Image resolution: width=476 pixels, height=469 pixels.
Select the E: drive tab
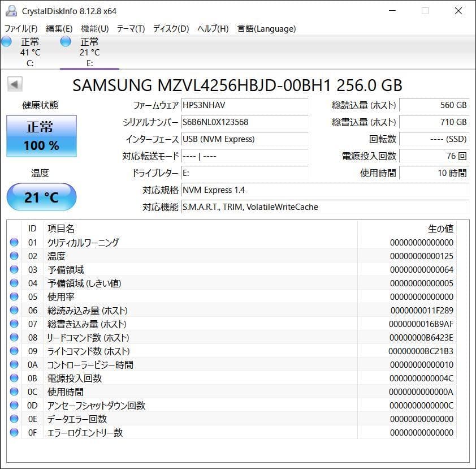coord(89,51)
